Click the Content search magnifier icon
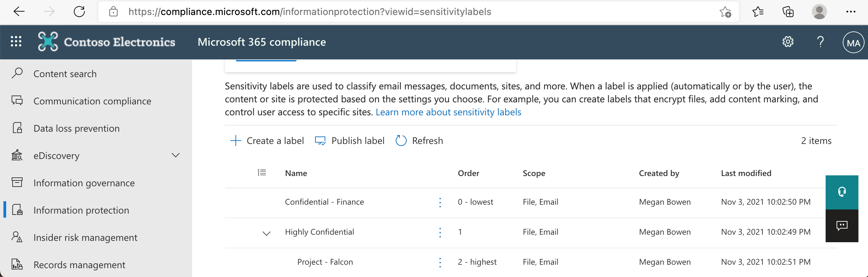This screenshot has width=868, height=277. pyautogui.click(x=17, y=73)
